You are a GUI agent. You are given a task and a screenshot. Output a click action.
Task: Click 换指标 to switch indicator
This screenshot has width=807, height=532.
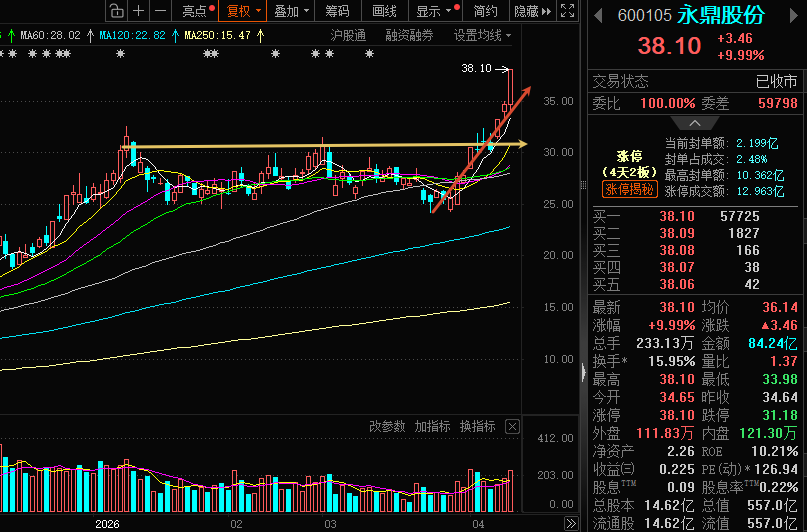pyautogui.click(x=478, y=427)
